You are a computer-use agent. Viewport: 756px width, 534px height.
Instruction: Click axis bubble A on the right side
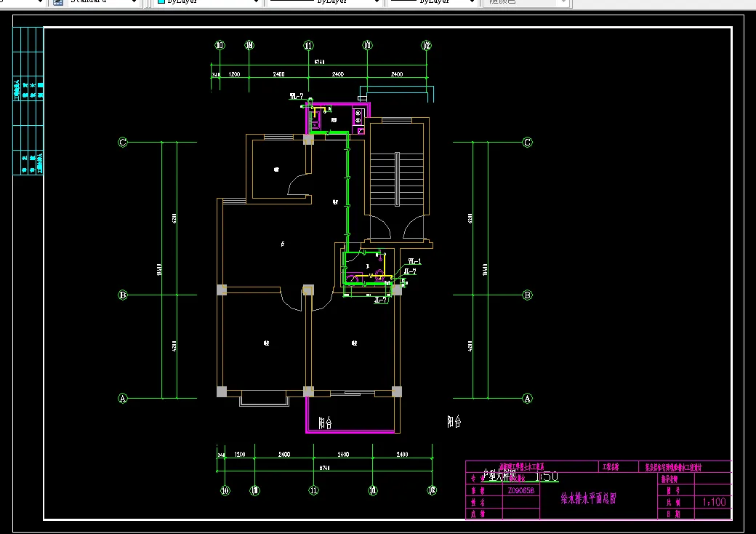(528, 399)
